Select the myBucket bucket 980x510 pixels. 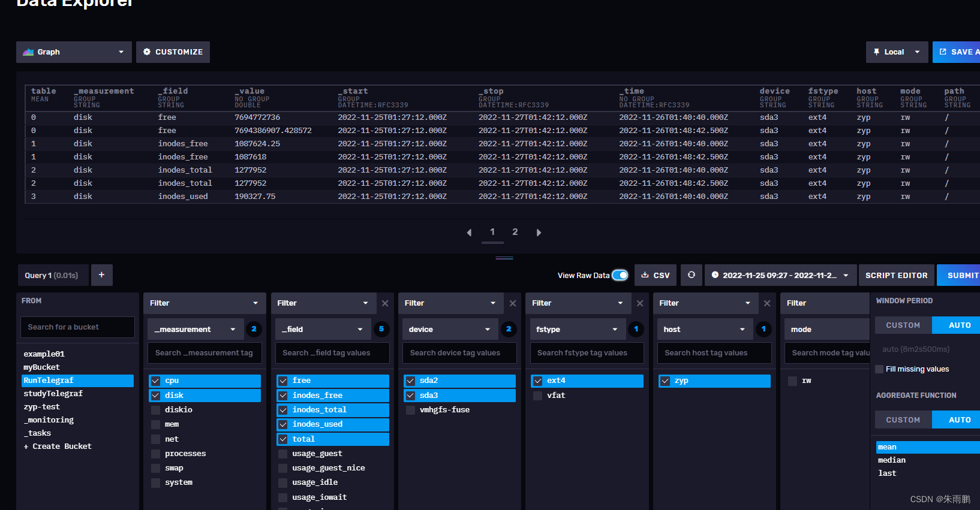click(77, 367)
